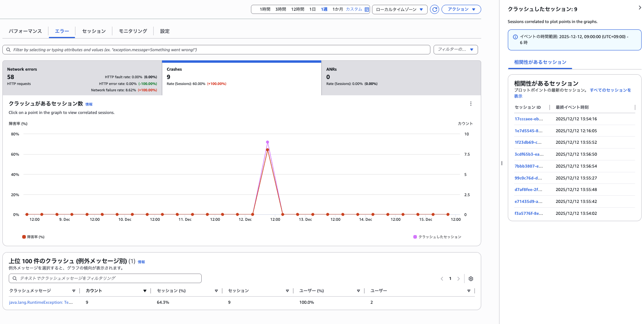Screen dimensions: 644x324
Task: Click the info icon in the event time range box
Action: pyautogui.click(x=515, y=37)
